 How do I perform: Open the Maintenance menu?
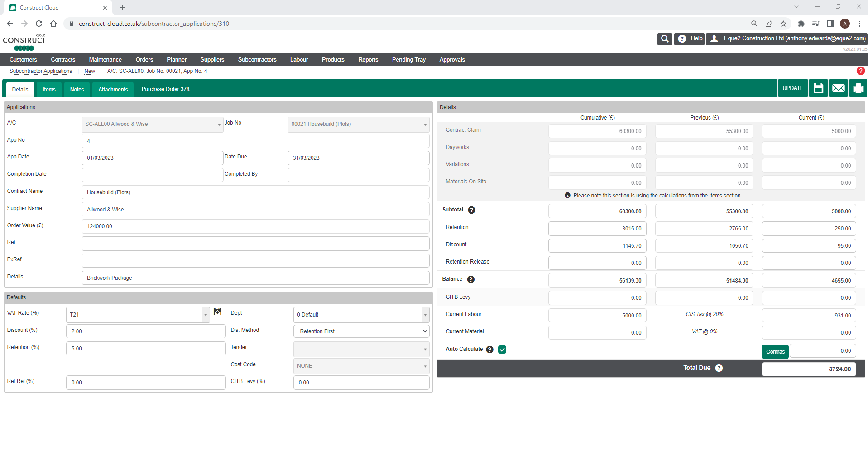(x=105, y=60)
